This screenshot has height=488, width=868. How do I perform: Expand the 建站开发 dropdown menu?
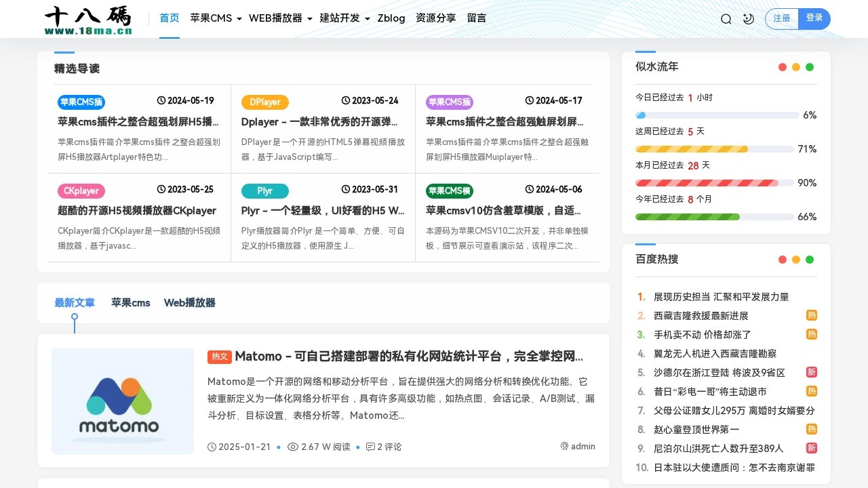pos(345,18)
